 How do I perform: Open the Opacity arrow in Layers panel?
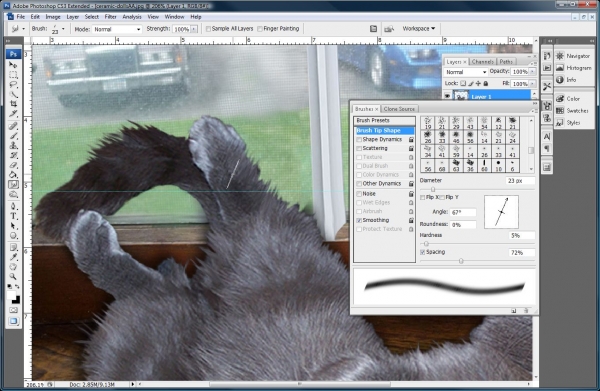point(532,72)
